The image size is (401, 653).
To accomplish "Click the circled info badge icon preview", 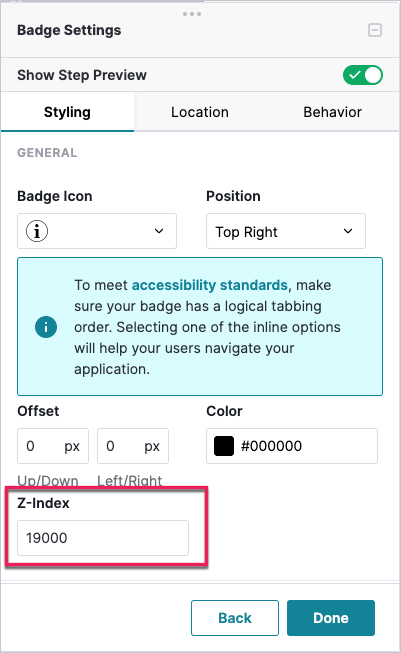I will (37, 231).
